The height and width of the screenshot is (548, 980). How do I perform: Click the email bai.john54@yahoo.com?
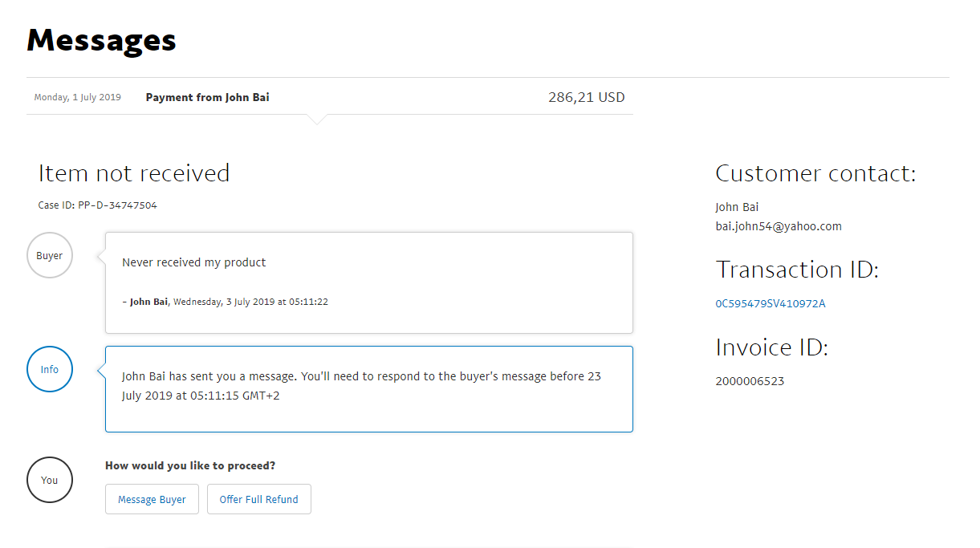click(x=778, y=226)
